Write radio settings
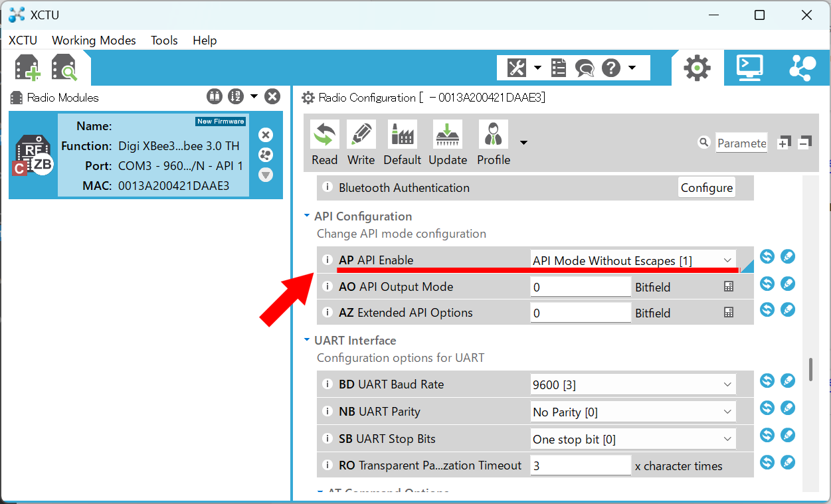The image size is (831, 504). click(x=361, y=143)
